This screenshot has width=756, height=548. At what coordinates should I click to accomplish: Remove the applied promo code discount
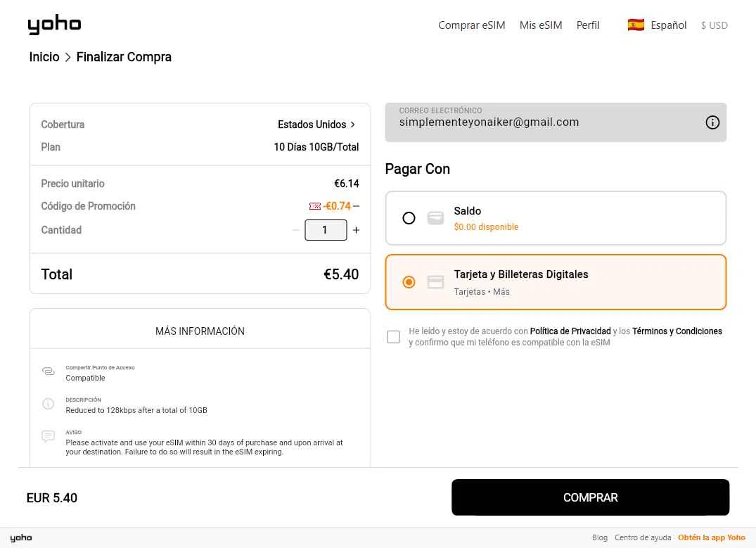pos(356,206)
